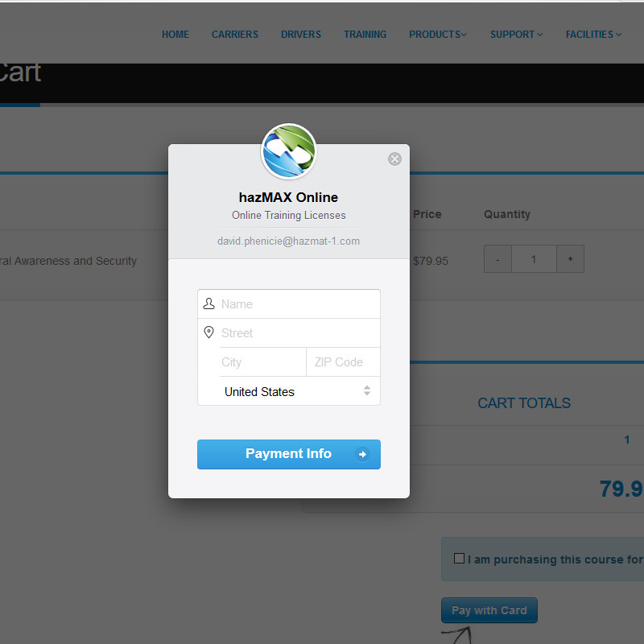This screenshot has height=644, width=644.
Task: Expand the Facilities menu
Action: click(x=593, y=35)
